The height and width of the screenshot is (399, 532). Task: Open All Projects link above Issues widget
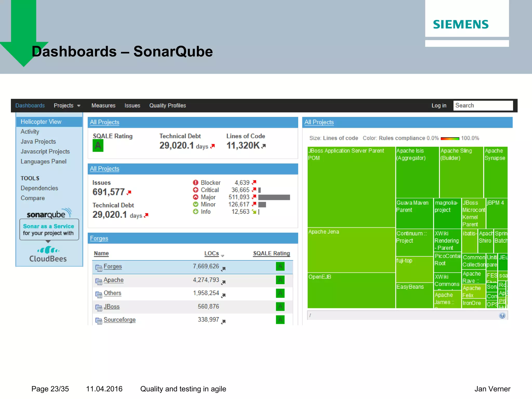(x=104, y=169)
